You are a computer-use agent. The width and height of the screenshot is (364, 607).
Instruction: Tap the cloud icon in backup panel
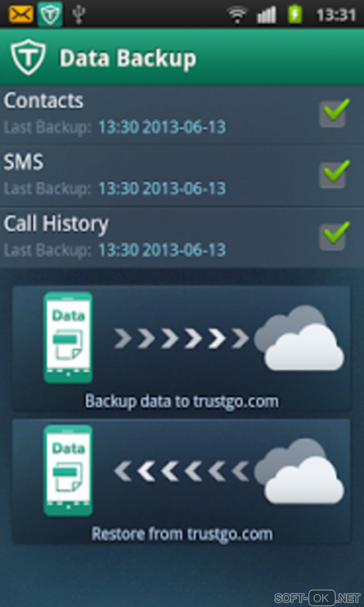coord(299,338)
